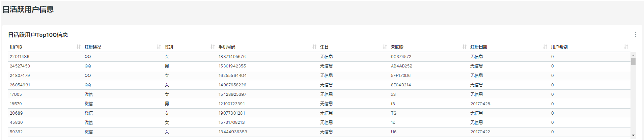Screen dimensions: 644x140
Task: Sort table by 生日 sort icon
Action: [x=385, y=47]
